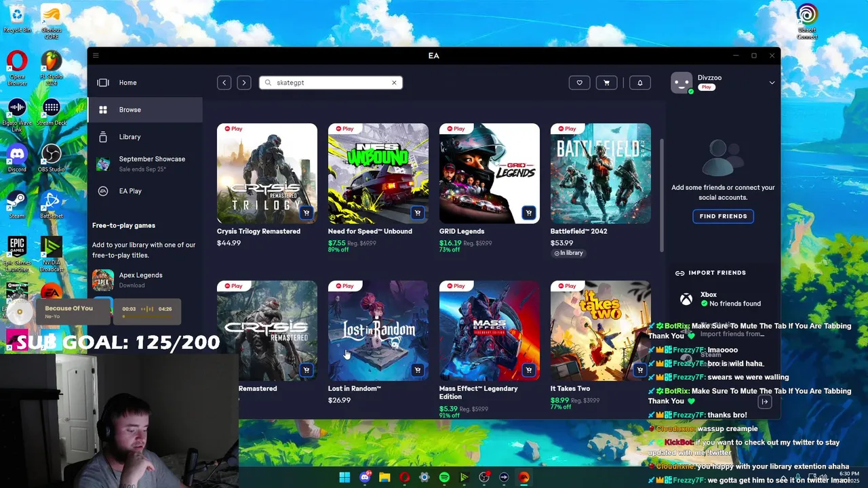Image resolution: width=868 pixels, height=488 pixels.
Task: Open Apex Legends free-to-play entry
Action: tap(145, 280)
